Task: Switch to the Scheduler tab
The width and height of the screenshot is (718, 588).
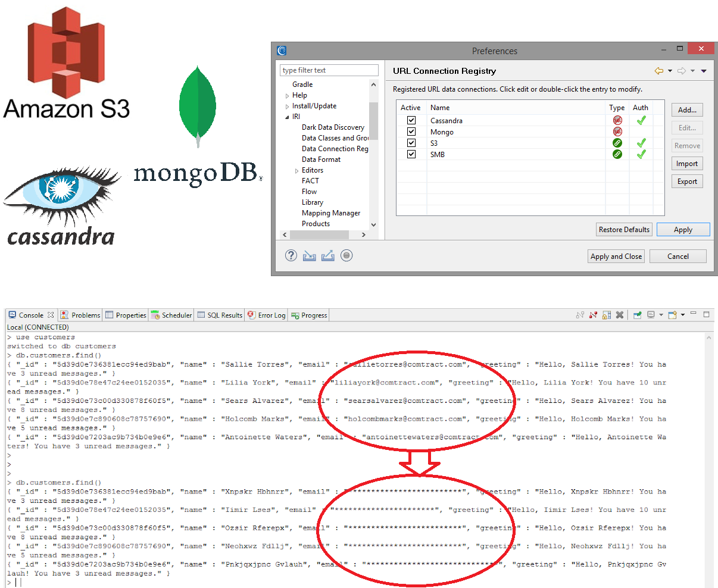Action: pyautogui.click(x=171, y=315)
